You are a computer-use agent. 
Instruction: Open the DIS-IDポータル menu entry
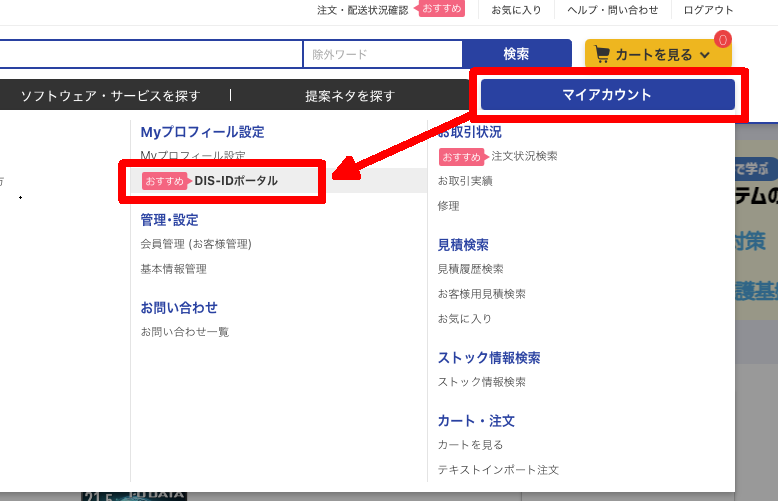(x=236, y=181)
